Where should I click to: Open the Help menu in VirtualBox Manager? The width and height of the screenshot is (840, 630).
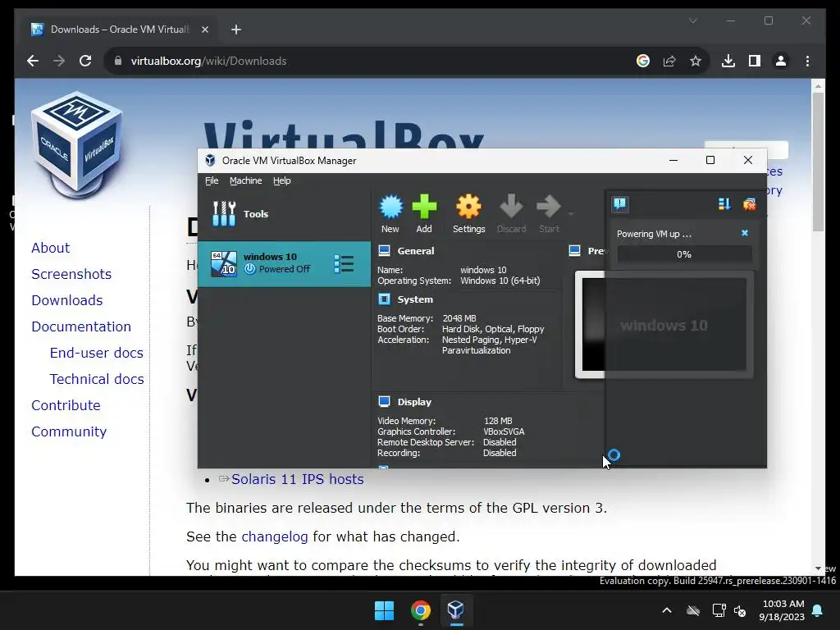pos(282,180)
